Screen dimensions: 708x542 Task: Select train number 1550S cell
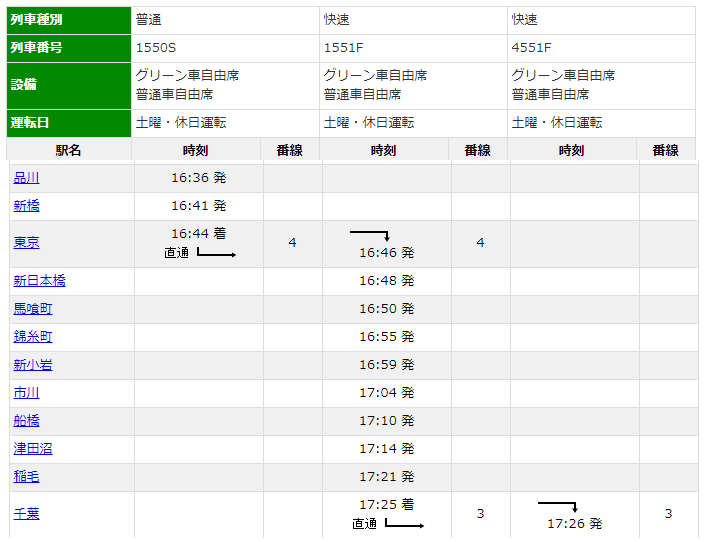point(225,48)
